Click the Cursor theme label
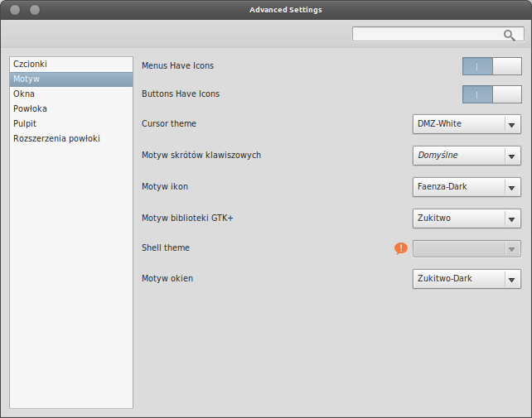Viewport: 532px width, 418px height. pos(169,123)
